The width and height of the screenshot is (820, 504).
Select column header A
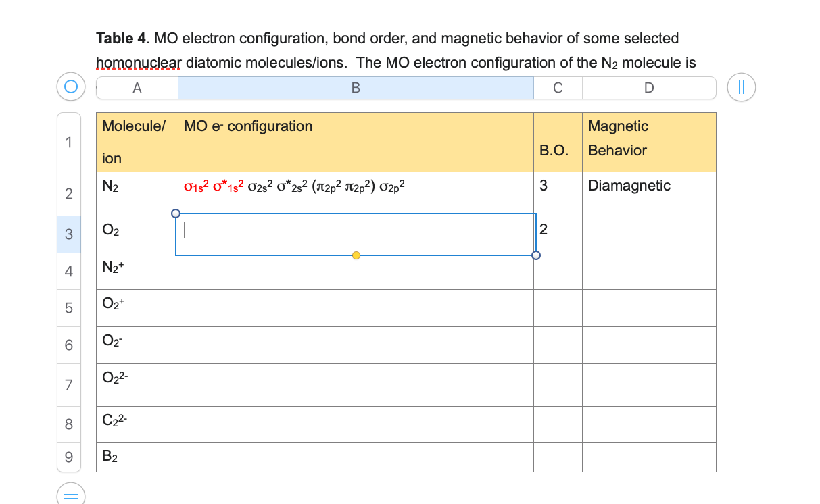click(137, 87)
